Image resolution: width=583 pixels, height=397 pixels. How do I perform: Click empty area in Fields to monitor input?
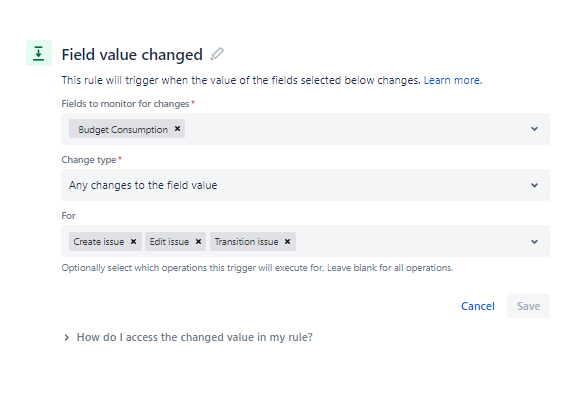coord(353,129)
